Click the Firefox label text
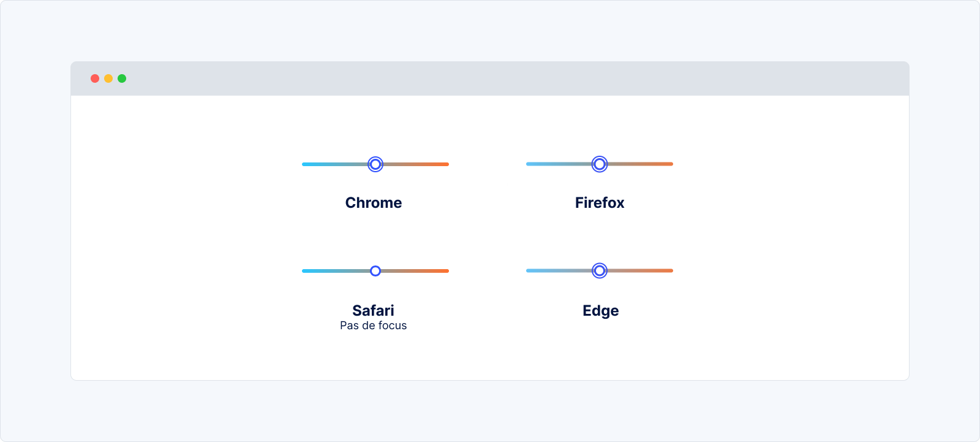The width and height of the screenshot is (980, 442). (x=600, y=203)
